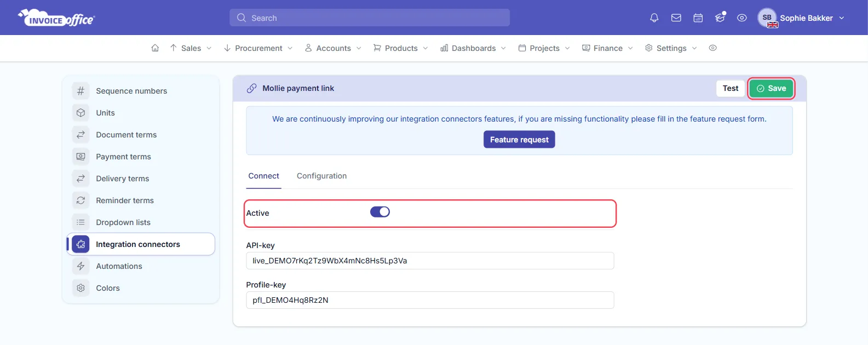Toggle the eye icon in top header
The height and width of the screenshot is (345, 868).
(742, 18)
